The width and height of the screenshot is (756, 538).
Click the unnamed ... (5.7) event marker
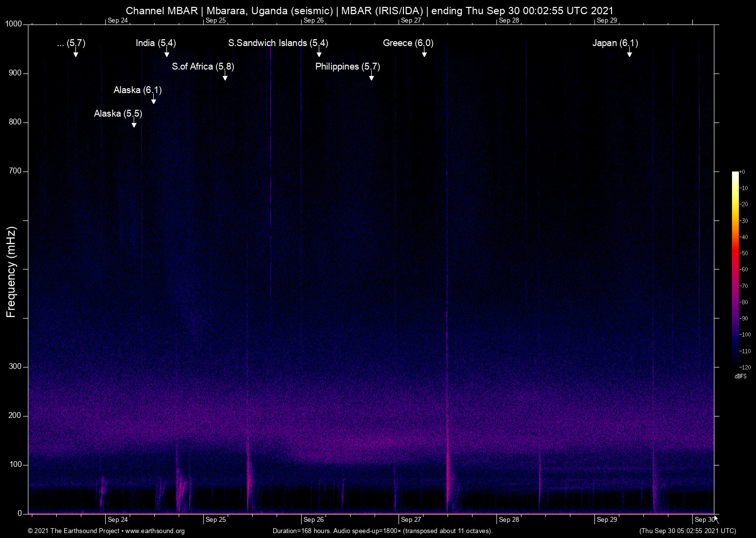coord(75,52)
